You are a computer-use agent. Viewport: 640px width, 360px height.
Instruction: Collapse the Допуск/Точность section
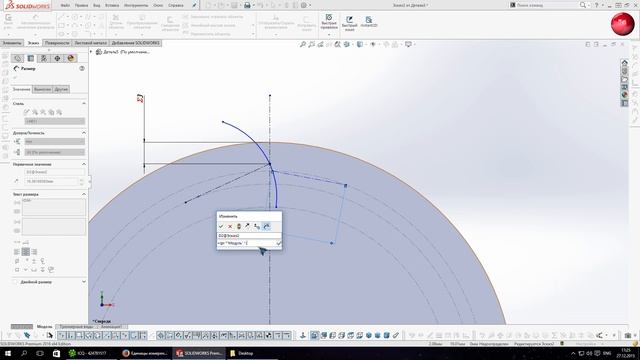(84, 133)
